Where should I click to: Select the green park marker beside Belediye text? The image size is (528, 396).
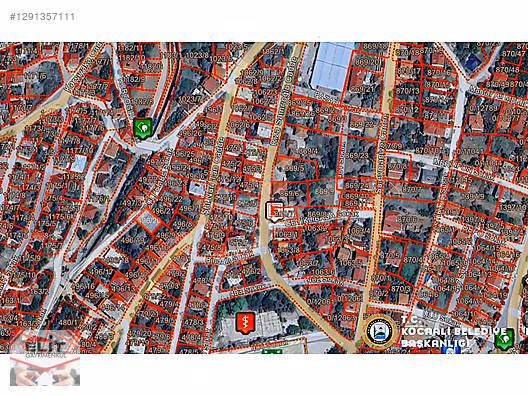pos(504,338)
